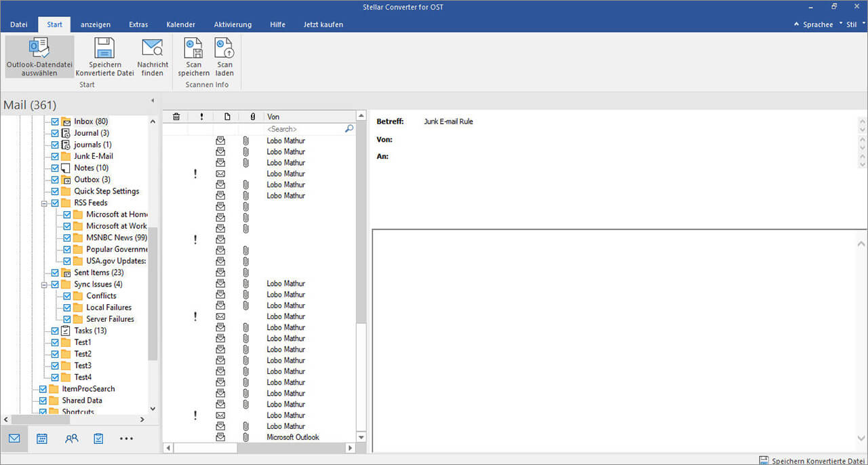868x465 pixels.
Task: Click message list scroll down arrow
Action: (x=361, y=437)
